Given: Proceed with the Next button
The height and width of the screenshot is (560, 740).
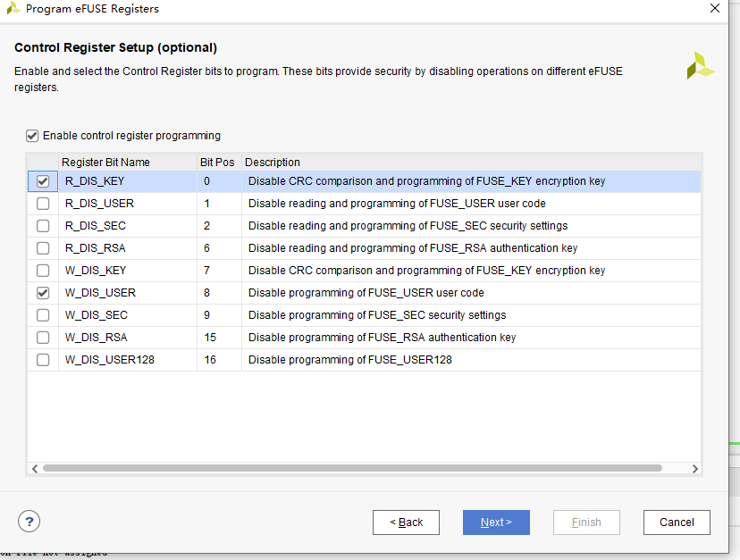Looking at the screenshot, I should tap(496, 522).
